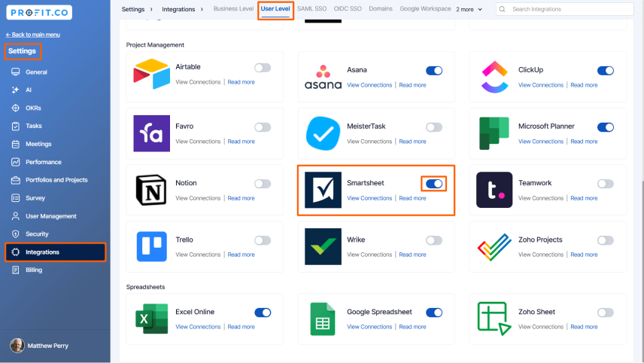
Task: Click the Security shield icon
Action: (x=16, y=234)
